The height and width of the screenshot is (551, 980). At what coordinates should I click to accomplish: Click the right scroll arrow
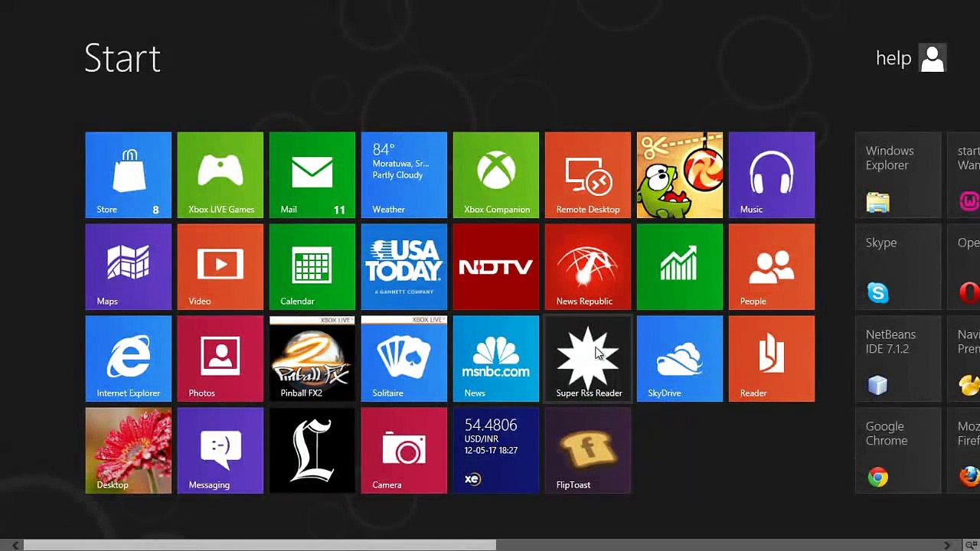point(947,545)
